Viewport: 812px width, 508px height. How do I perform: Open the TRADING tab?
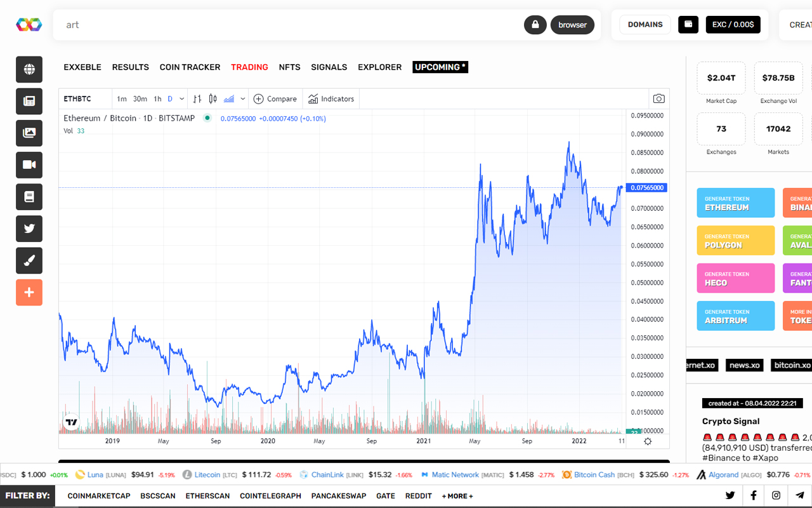click(249, 67)
